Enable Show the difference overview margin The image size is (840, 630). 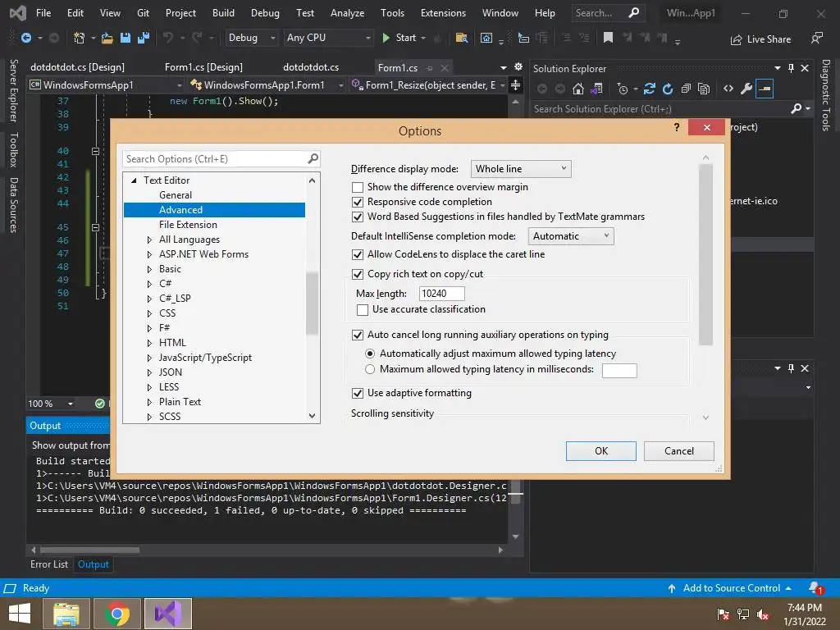click(x=358, y=187)
